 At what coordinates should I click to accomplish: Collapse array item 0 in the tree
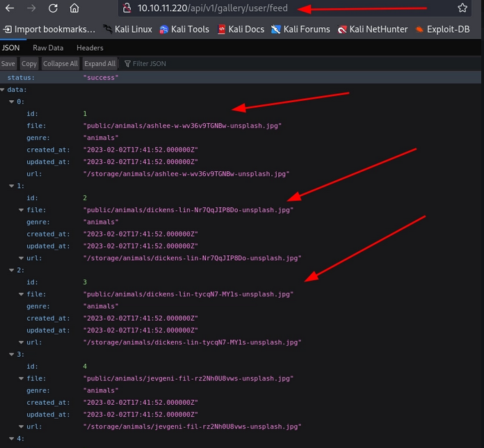(10, 102)
